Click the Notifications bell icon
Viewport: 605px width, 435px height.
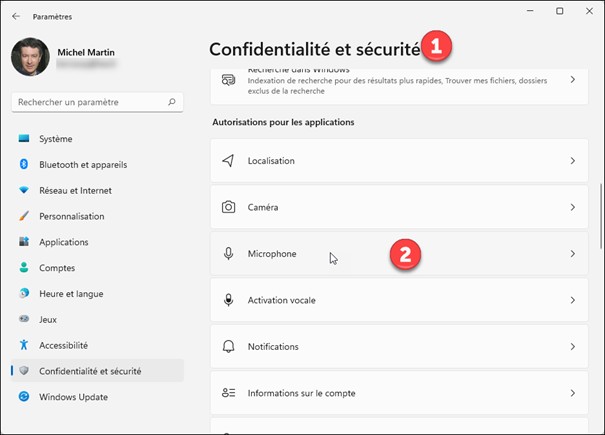click(228, 347)
